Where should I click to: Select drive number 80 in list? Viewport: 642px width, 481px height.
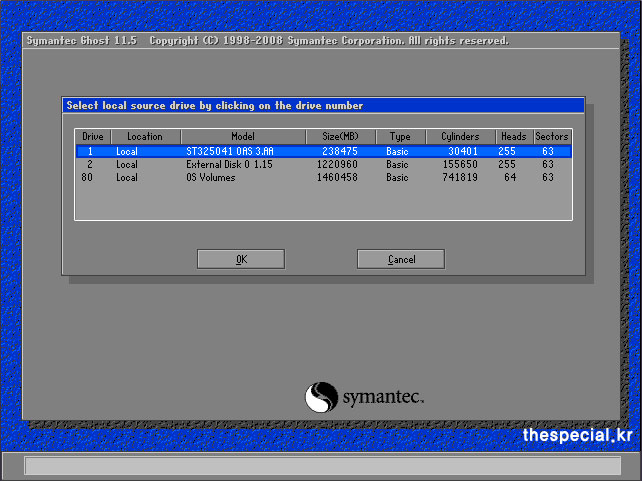click(87, 177)
